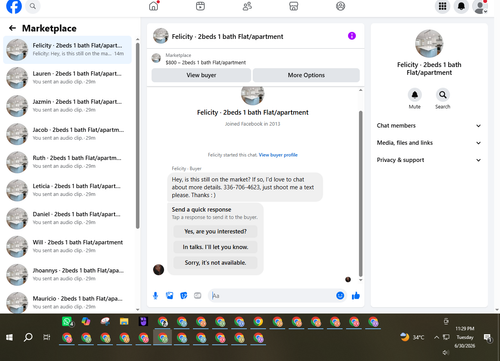Open Task View on taskbar
Image resolution: width=500 pixels, height=361 pixels.
(x=47, y=337)
